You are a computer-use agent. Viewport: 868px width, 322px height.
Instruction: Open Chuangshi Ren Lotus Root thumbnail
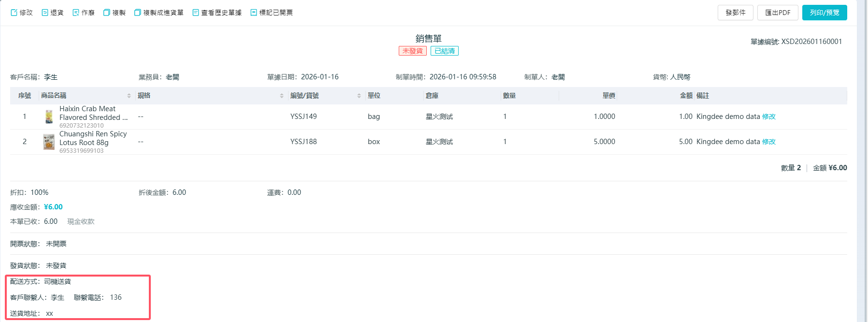click(x=49, y=142)
